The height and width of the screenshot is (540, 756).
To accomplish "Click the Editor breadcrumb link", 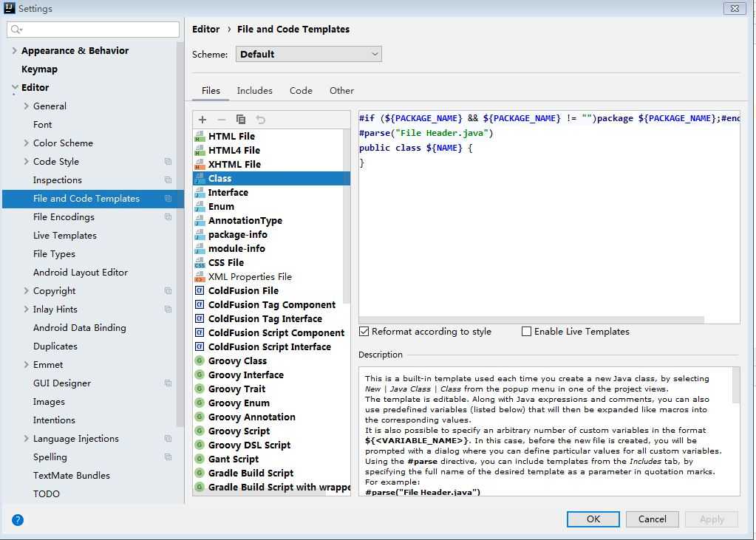I will 206,30.
